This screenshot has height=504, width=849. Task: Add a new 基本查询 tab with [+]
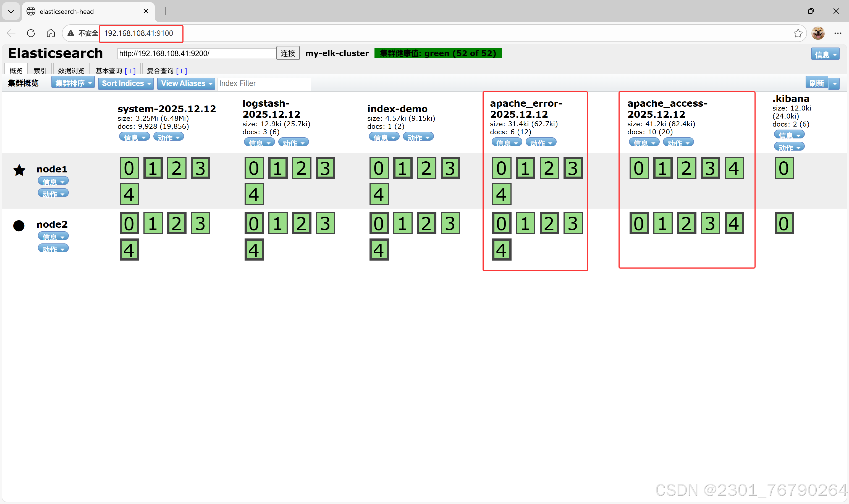coord(130,71)
